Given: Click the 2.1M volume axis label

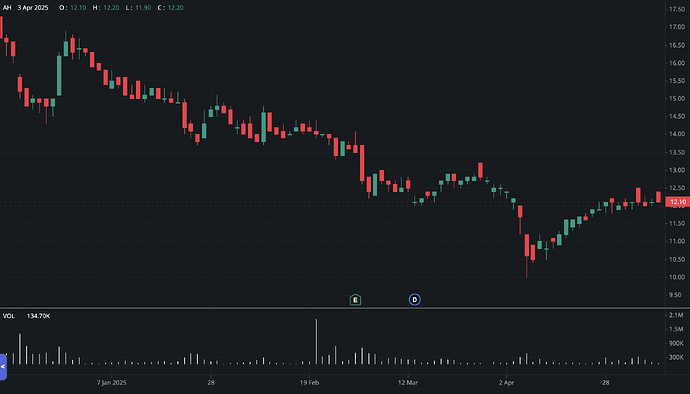Looking at the screenshot, I should pyautogui.click(x=676, y=315).
